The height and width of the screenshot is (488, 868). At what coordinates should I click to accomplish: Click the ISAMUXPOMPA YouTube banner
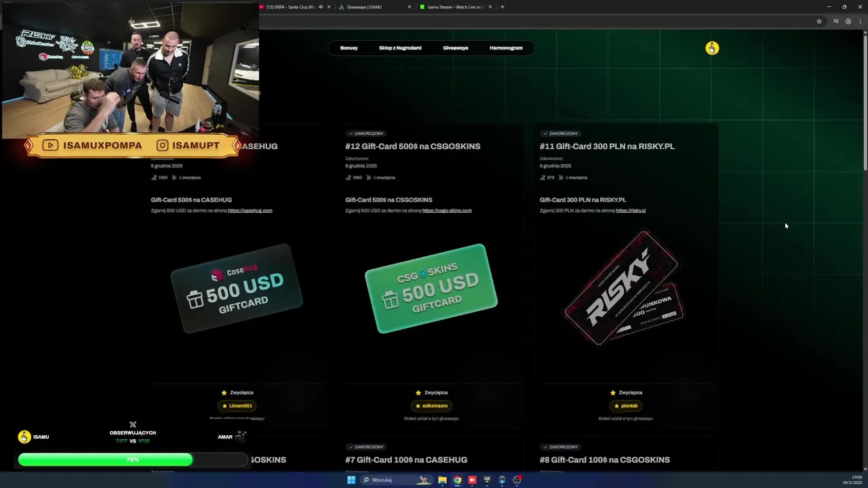pyautogui.click(x=92, y=146)
